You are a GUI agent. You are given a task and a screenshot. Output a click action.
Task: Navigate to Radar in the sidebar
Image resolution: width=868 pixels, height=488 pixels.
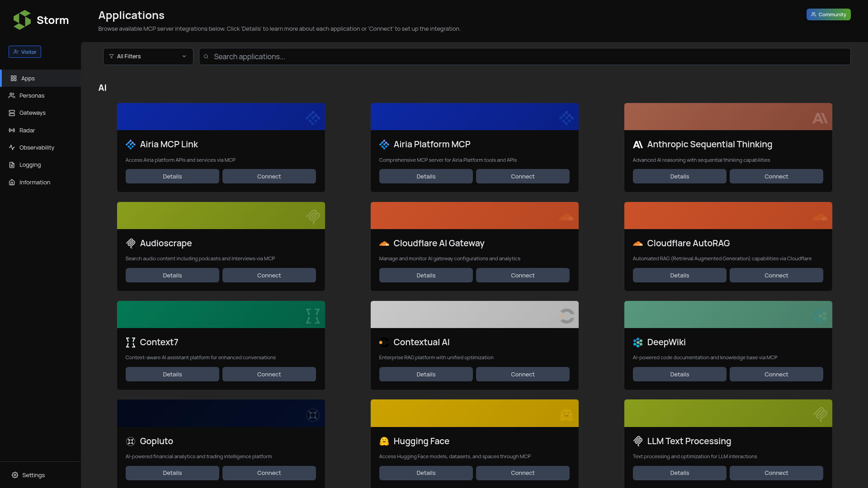pos(27,131)
